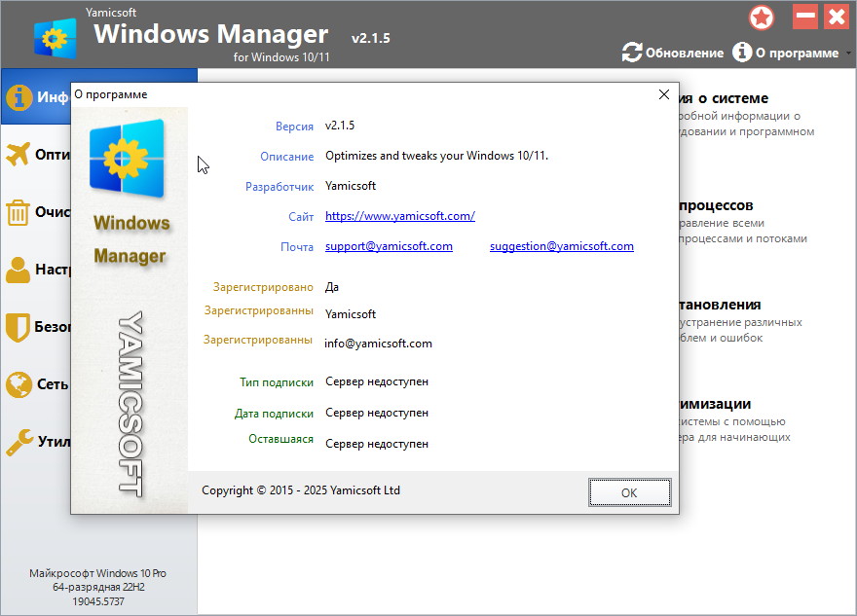The image size is (857, 616).
Task: Click the OK button in About dialog
Action: [630, 492]
